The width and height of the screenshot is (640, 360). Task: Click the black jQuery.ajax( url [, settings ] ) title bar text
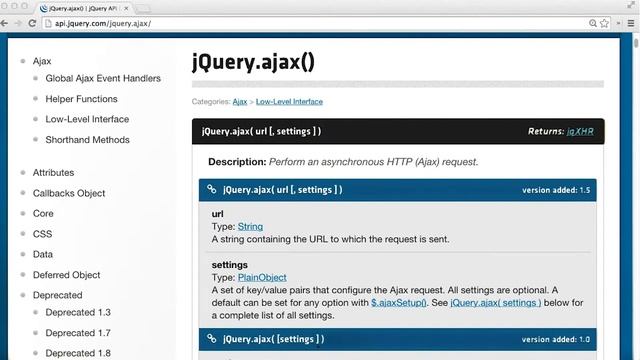pos(261,131)
